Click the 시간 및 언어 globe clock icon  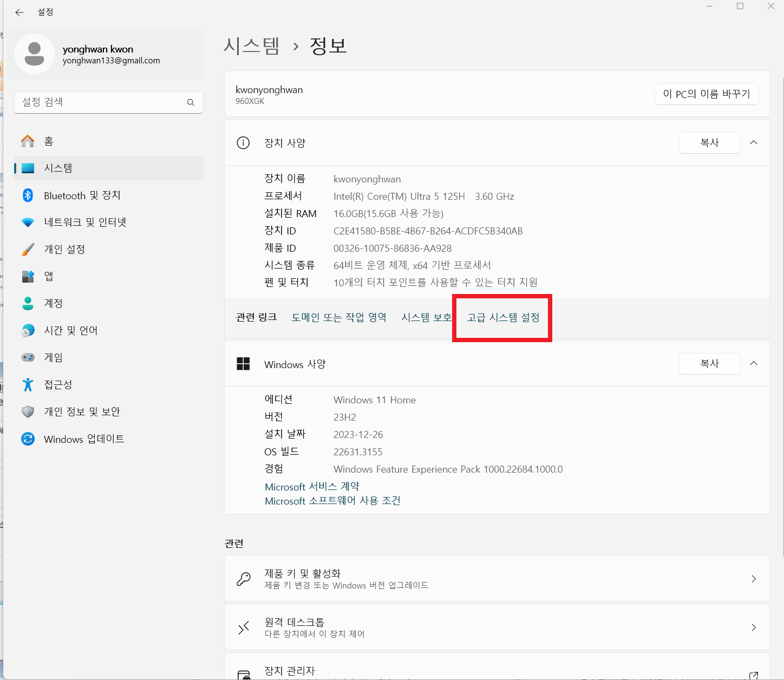coord(28,330)
